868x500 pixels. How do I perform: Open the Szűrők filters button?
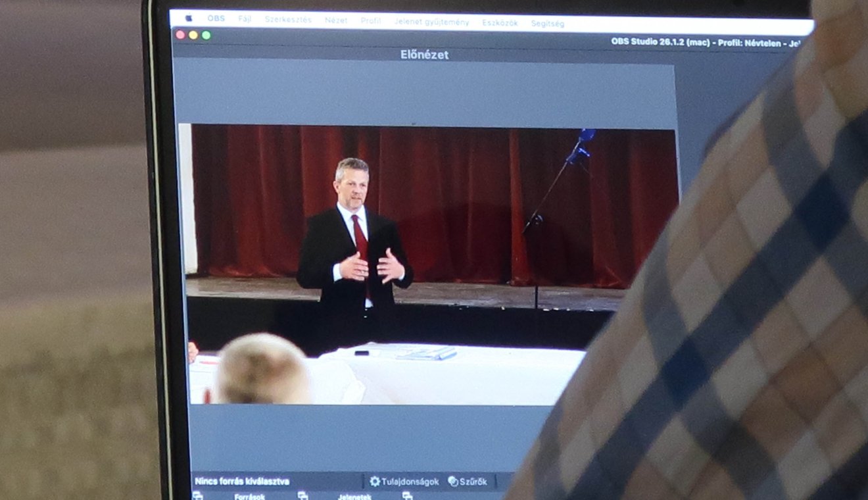(x=468, y=482)
